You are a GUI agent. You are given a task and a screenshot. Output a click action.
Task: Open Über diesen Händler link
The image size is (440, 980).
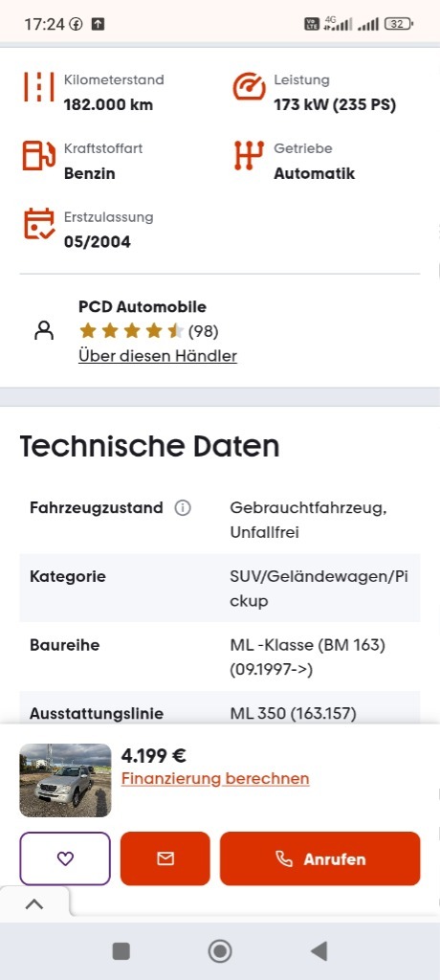click(x=158, y=356)
